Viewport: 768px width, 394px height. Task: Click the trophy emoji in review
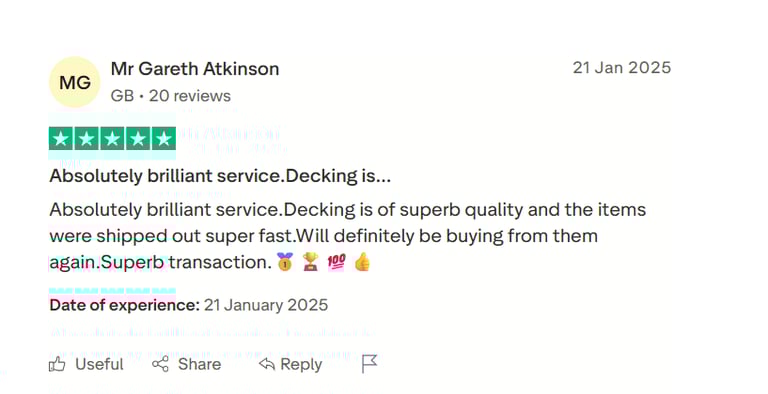tap(311, 262)
